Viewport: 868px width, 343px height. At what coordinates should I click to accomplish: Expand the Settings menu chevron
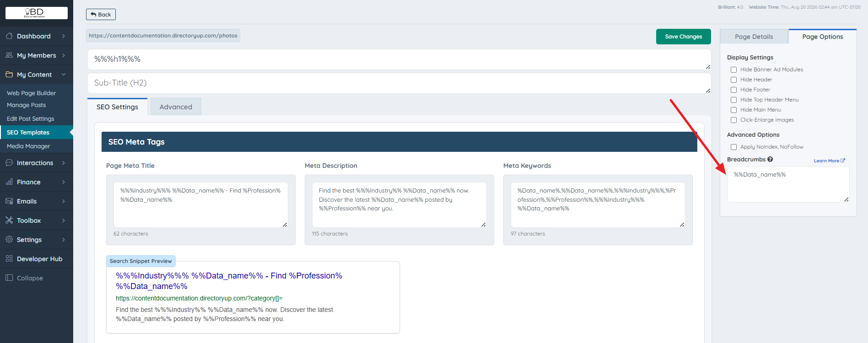point(64,240)
